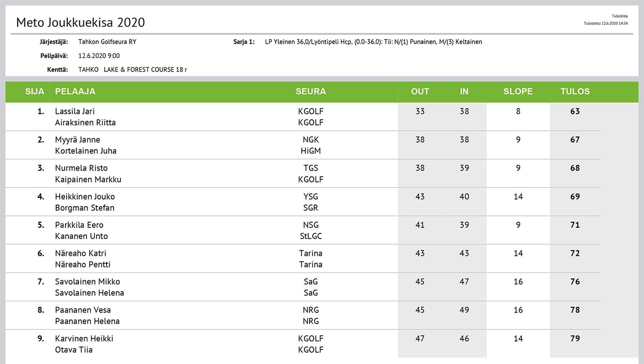
Task: Click the OUT column header
Action: pos(420,91)
